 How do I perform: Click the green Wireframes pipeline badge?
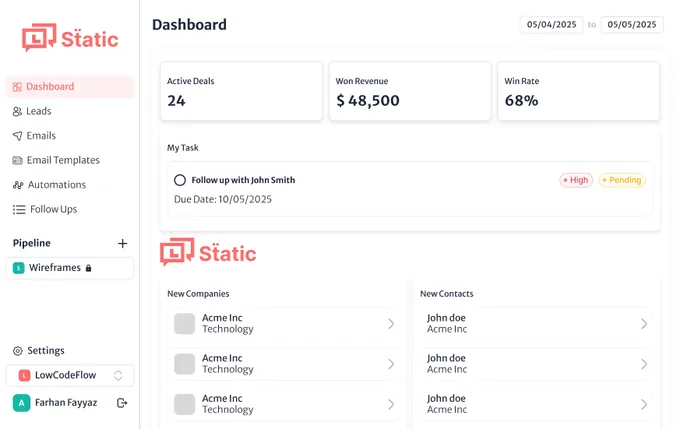coord(19,268)
